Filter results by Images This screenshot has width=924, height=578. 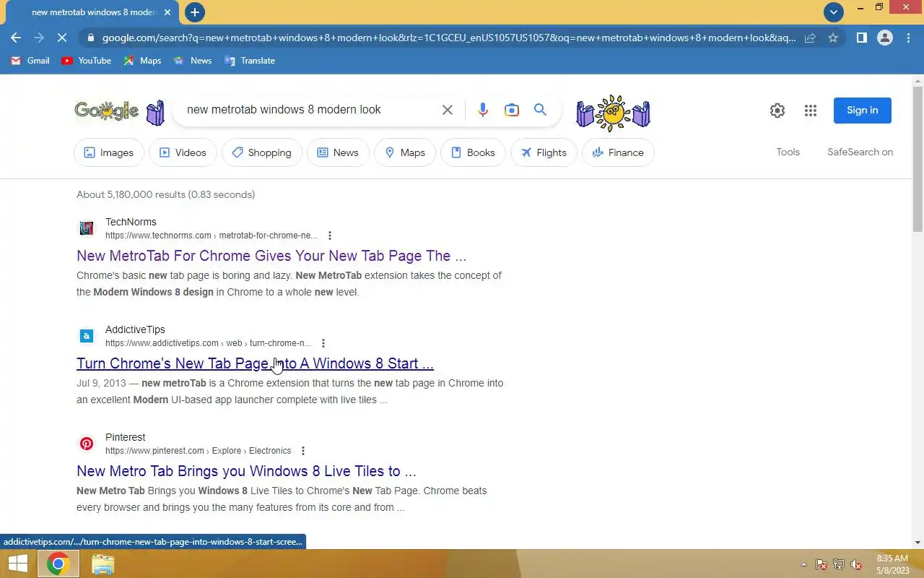click(x=109, y=152)
